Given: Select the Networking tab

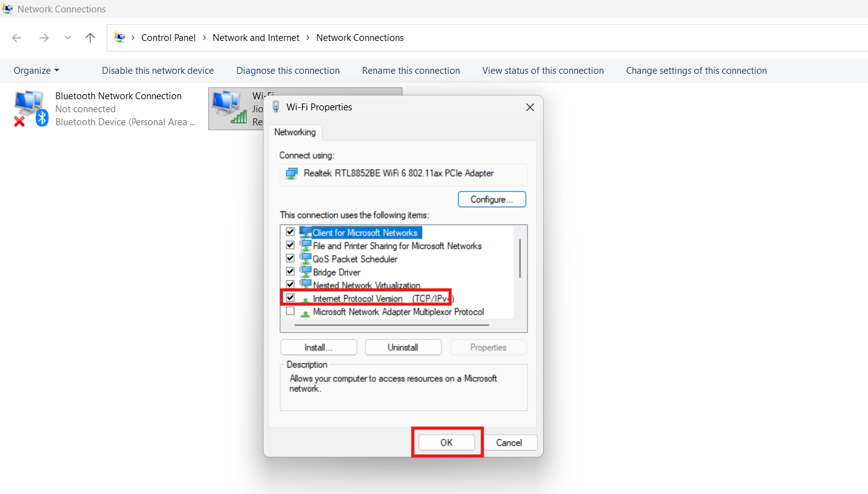Looking at the screenshot, I should (295, 133).
